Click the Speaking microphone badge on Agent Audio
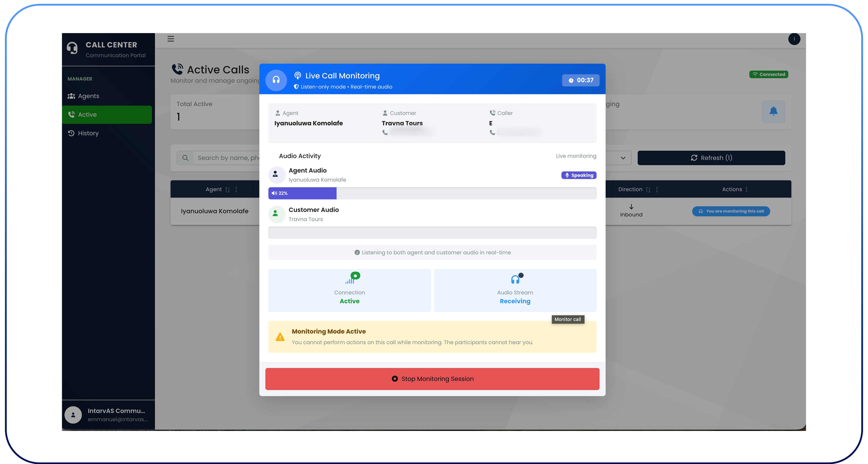The width and height of the screenshot is (868, 464). 579,175
